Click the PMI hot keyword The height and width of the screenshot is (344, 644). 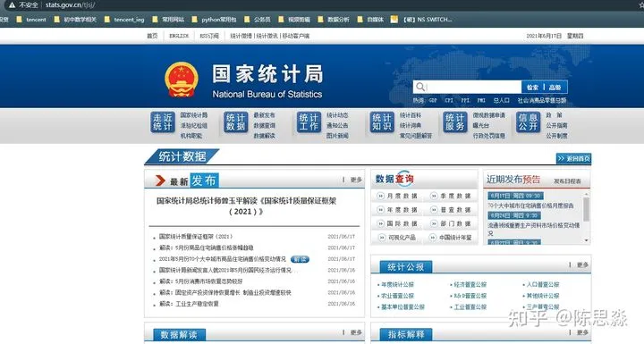481,100
